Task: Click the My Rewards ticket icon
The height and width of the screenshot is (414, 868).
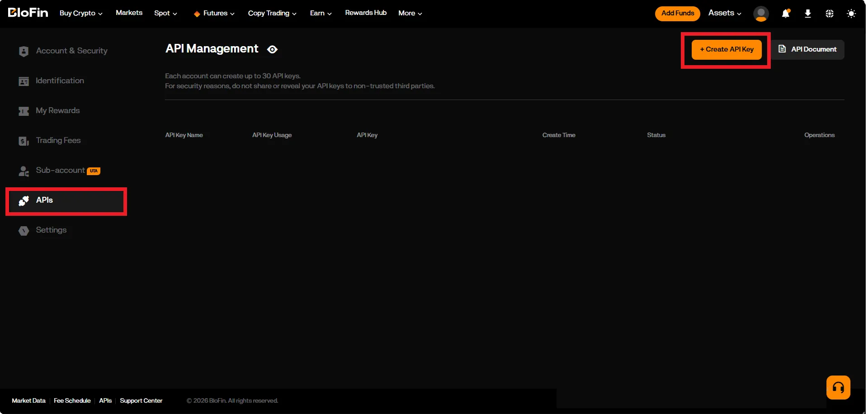Action: point(24,111)
